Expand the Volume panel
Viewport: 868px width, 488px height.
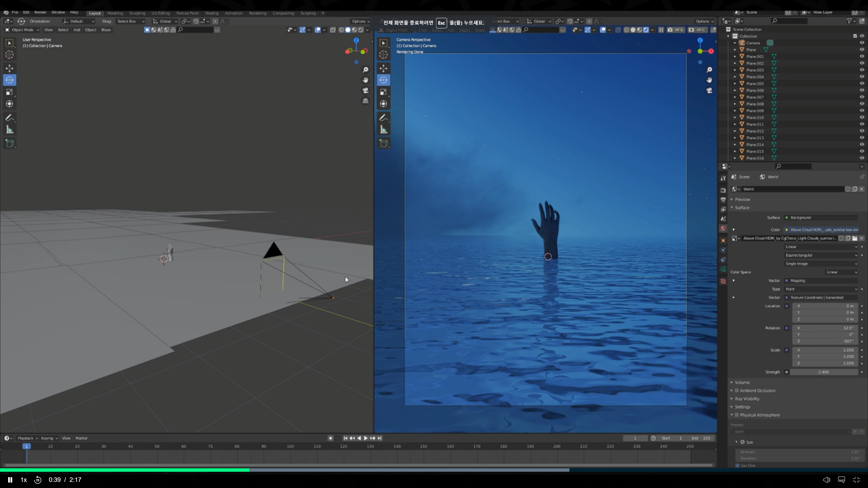pyautogui.click(x=742, y=382)
